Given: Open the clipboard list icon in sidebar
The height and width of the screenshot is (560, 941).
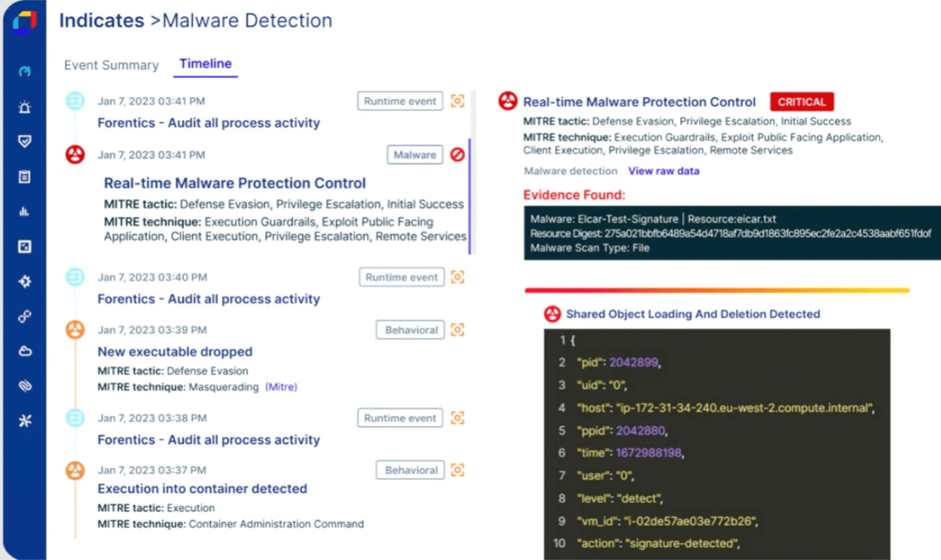Looking at the screenshot, I should point(25,176).
